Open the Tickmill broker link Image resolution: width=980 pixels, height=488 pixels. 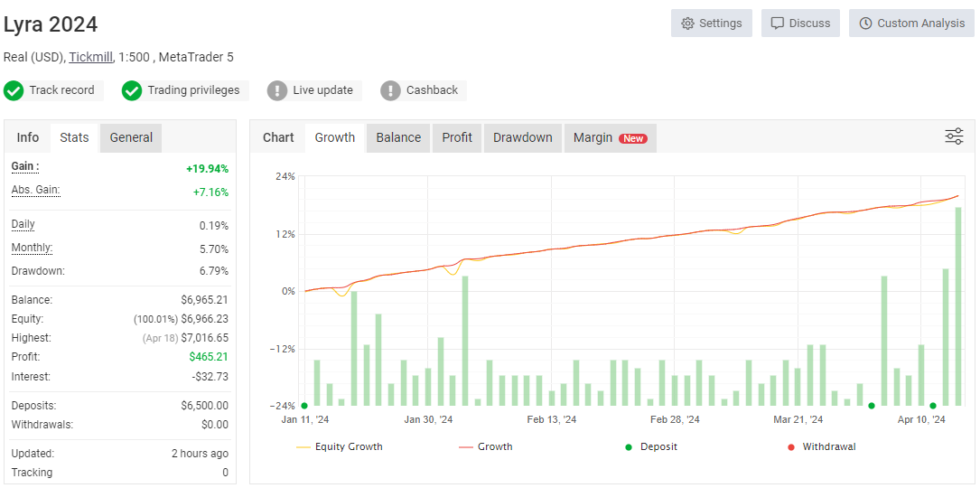tap(90, 57)
